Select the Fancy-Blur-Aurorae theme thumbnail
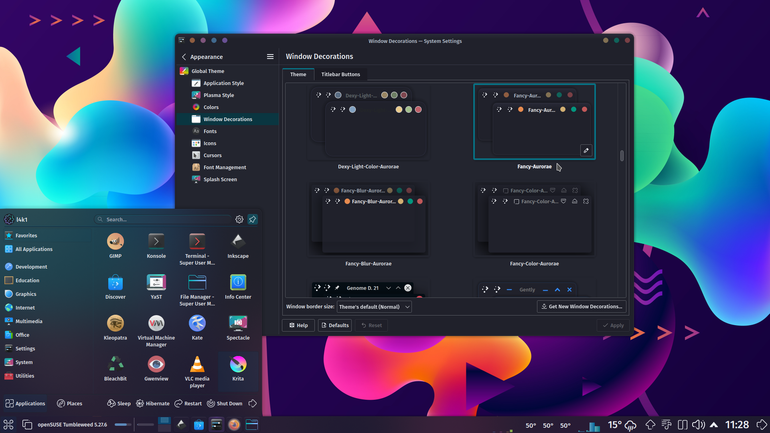This screenshot has height=433, width=770. coord(368,220)
